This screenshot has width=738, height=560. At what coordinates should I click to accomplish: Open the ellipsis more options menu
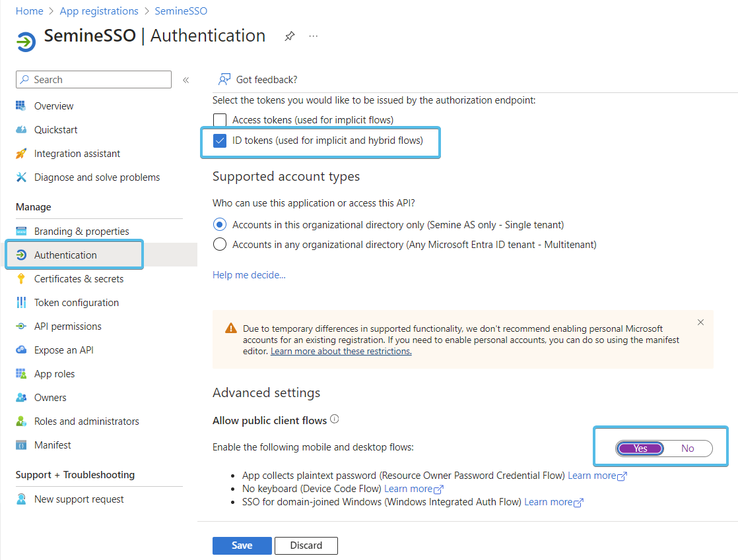click(314, 36)
